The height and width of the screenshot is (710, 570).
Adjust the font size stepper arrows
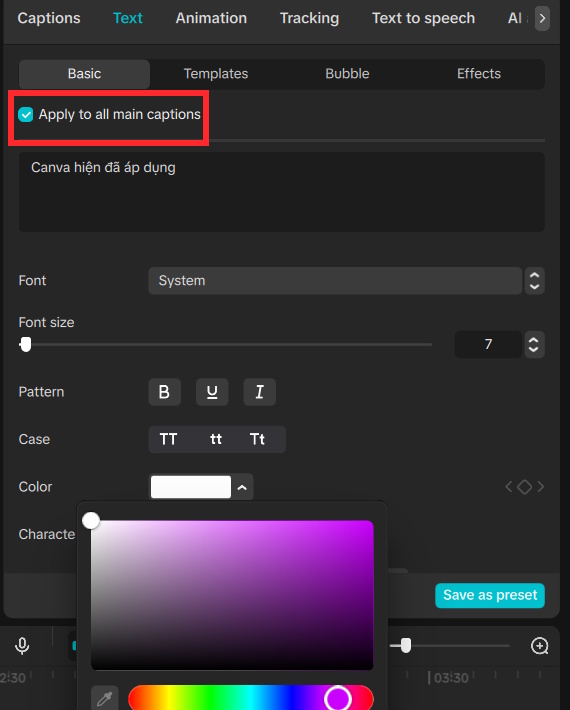point(534,345)
